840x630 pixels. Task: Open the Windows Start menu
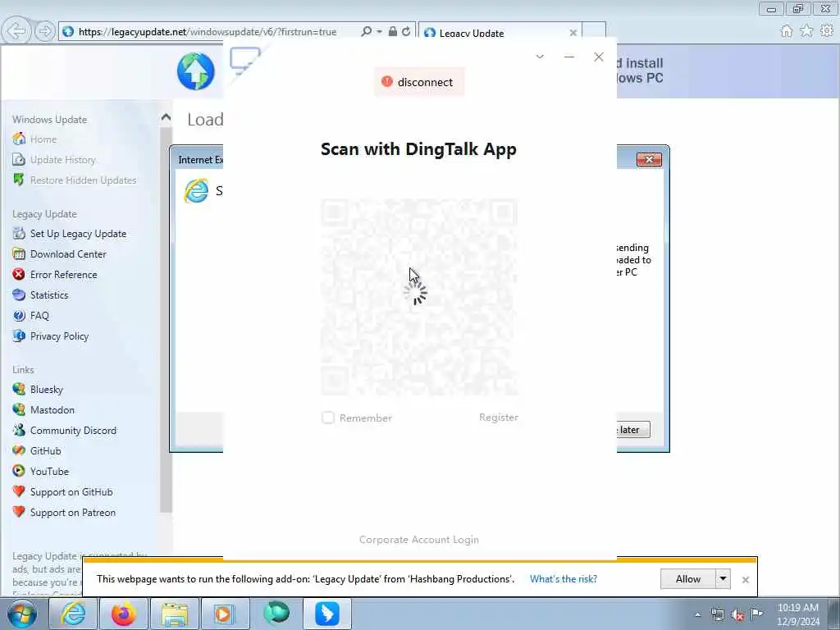coord(21,614)
